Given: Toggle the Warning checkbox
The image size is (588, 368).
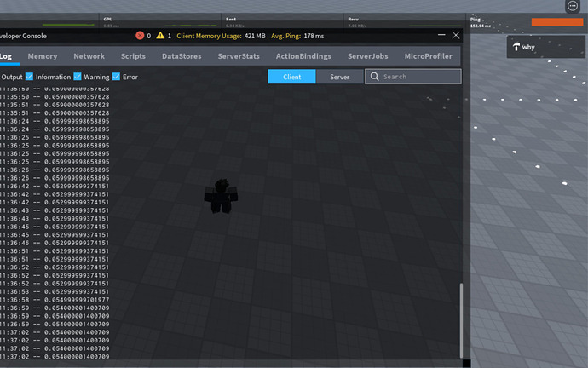Looking at the screenshot, I should pyautogui.click(x=78, y=77).
